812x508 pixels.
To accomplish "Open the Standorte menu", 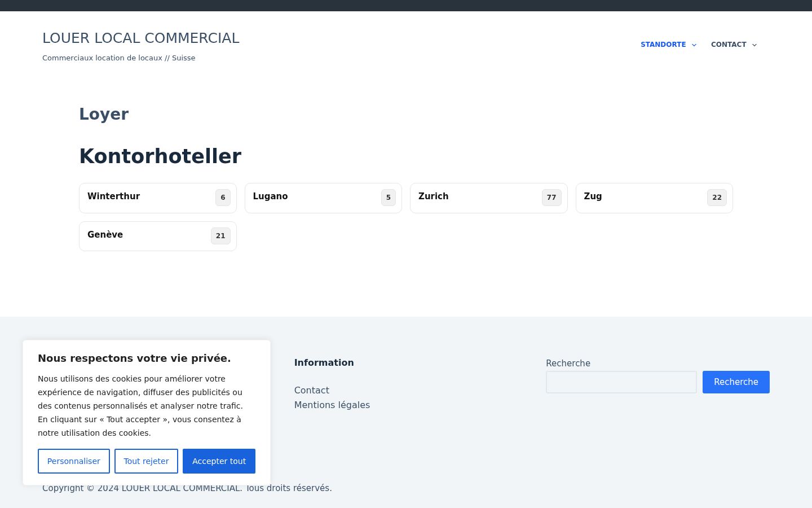I will (663, 45).
